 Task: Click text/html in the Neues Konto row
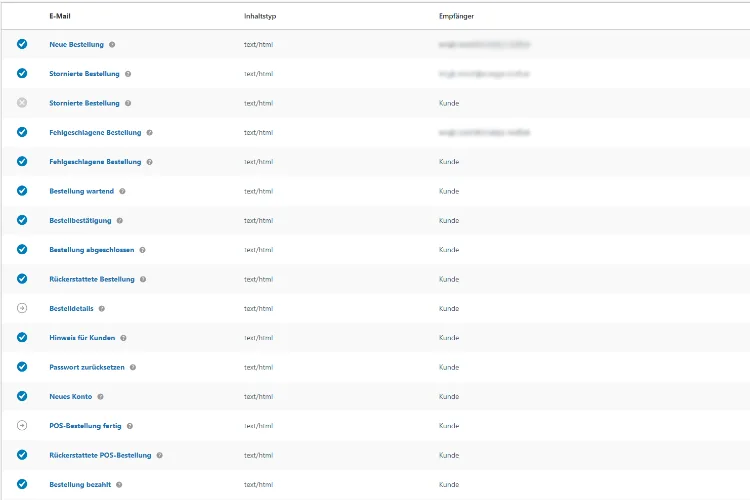pos(259,397)
